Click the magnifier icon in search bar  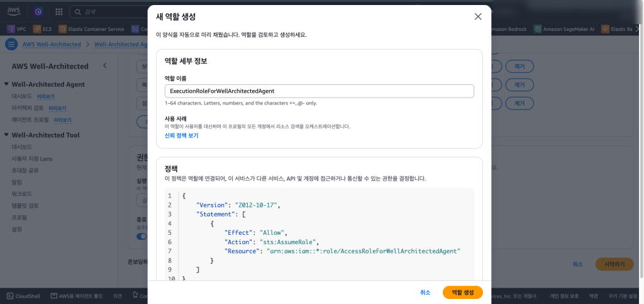77,12
